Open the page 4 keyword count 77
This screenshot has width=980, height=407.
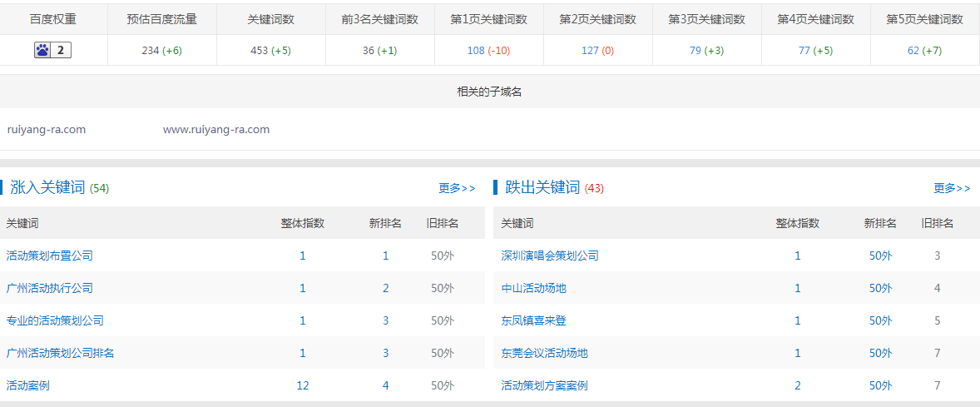tap(804, 51)
